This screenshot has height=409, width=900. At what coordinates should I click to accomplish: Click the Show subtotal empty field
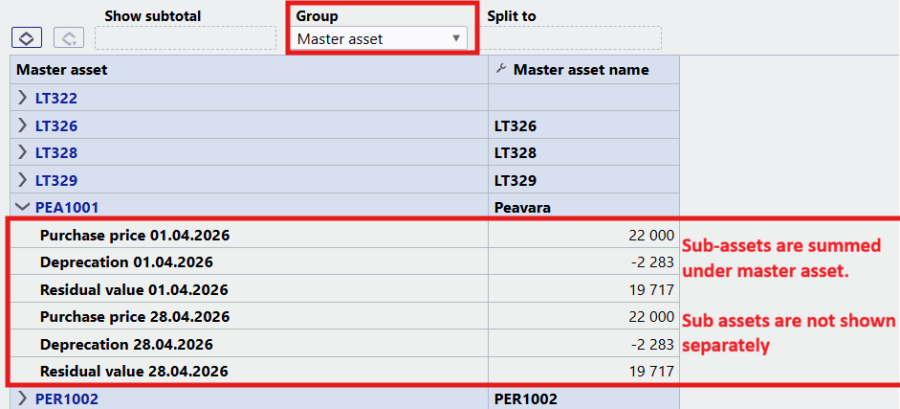[185, 38]
